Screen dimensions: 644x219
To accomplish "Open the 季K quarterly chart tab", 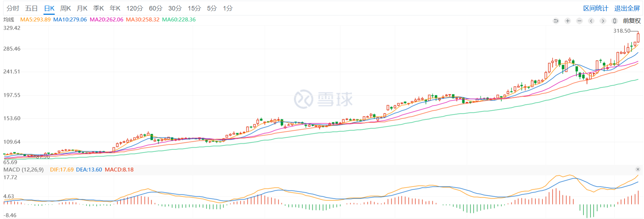I will [x=99, y=8].
